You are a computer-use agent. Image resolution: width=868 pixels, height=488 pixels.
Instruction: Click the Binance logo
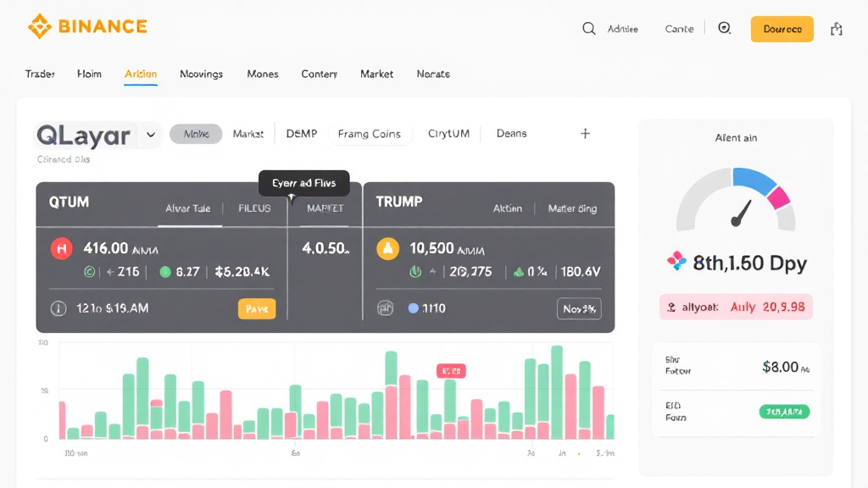click(87, 26)
